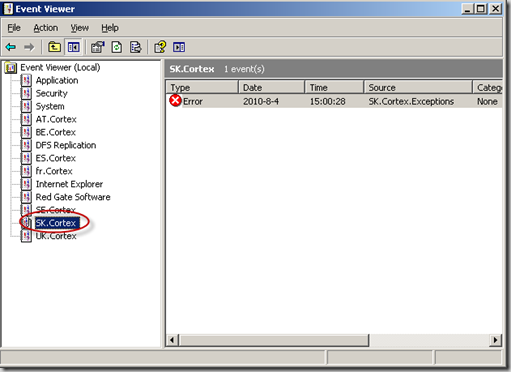Select the DFS Replication log
Image resolution: width=511 pixels, height=372 pixels.
pyautogui.click(x=66, y=145)
